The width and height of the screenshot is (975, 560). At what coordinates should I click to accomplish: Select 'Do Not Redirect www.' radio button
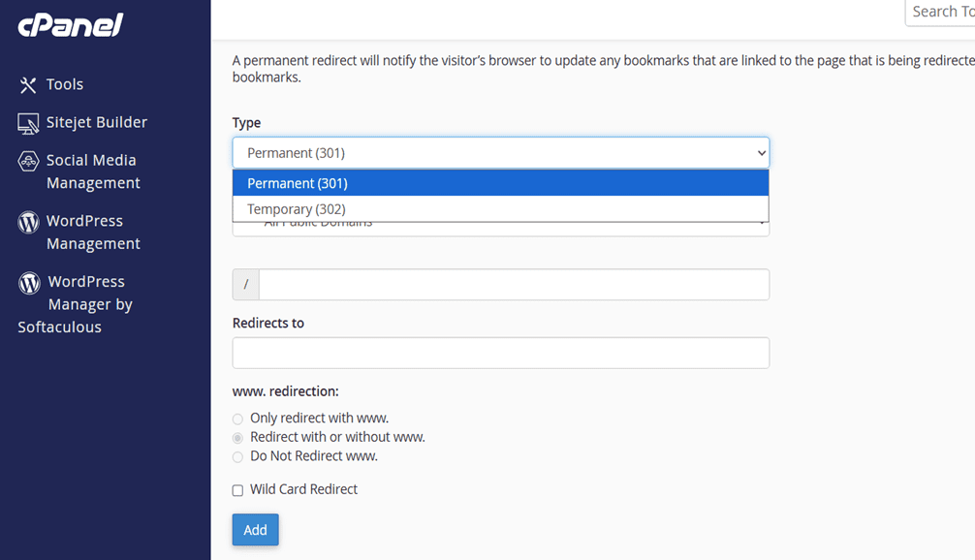coord(237,456)
